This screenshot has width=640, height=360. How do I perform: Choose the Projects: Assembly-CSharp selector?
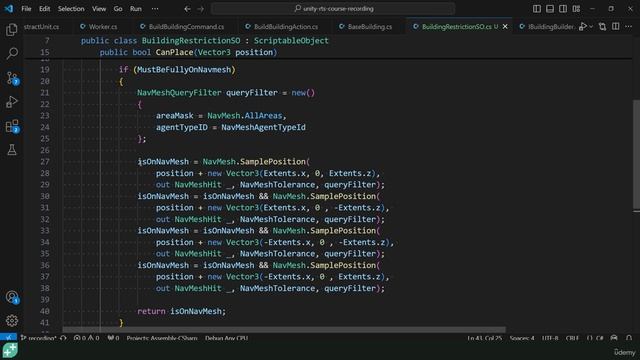(x=162, y=338)
